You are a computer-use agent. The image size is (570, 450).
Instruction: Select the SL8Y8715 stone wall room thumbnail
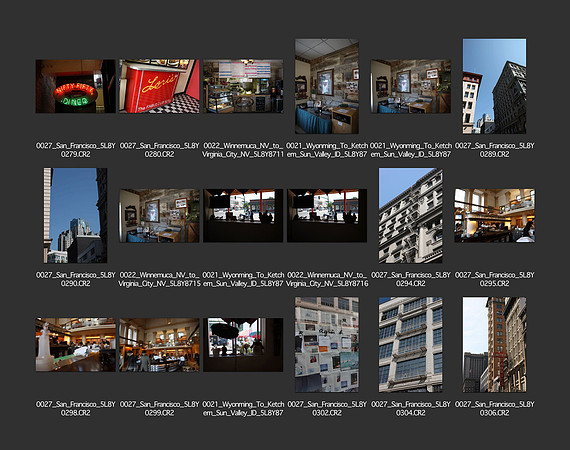coord(159,216)
